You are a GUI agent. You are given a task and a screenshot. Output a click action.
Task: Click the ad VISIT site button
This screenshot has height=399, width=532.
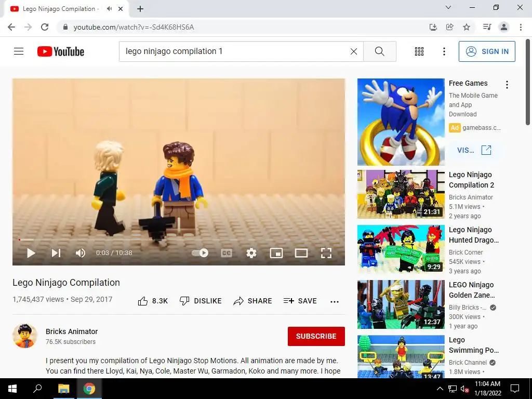coord(474,150)
